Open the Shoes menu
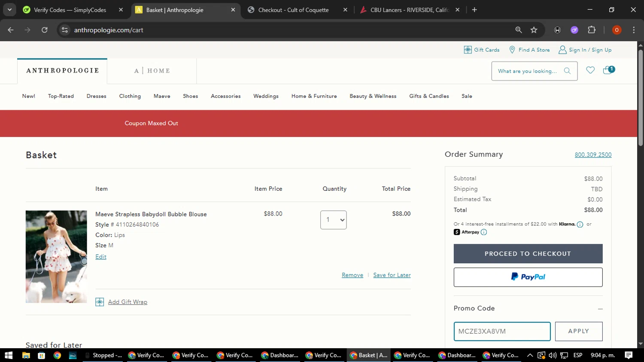 [x=191, y=96]
